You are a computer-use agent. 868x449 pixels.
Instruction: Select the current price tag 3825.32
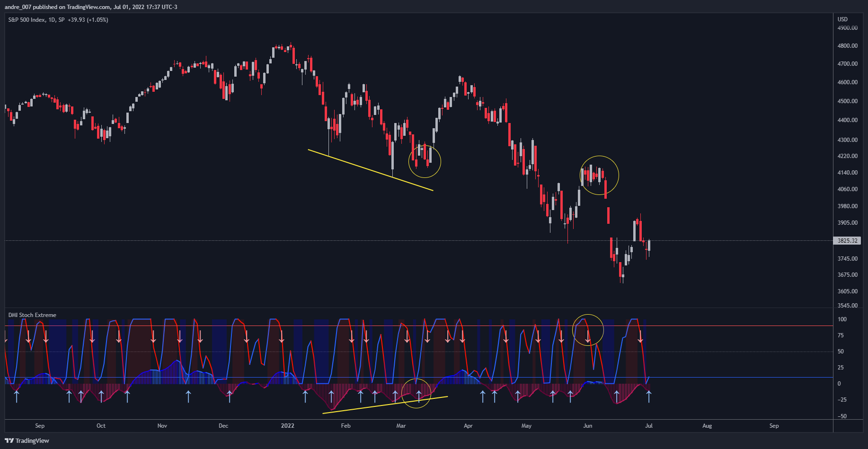coord(847,241)
